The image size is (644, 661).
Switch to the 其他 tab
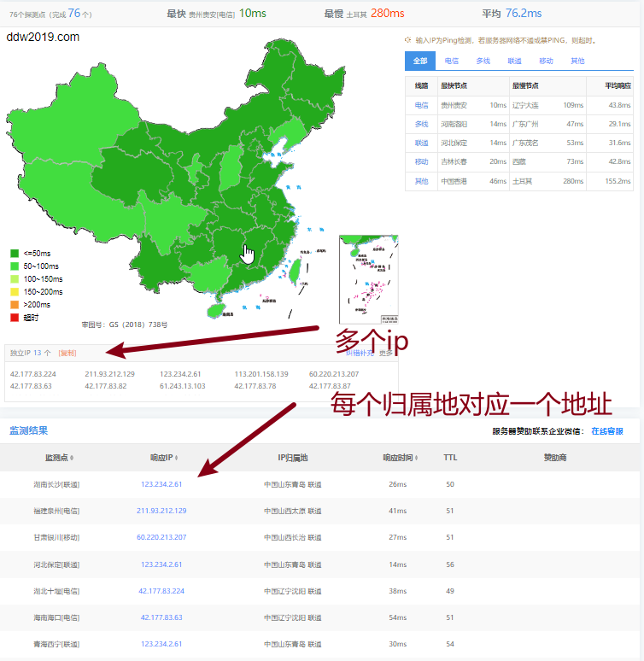coord(577,61)
